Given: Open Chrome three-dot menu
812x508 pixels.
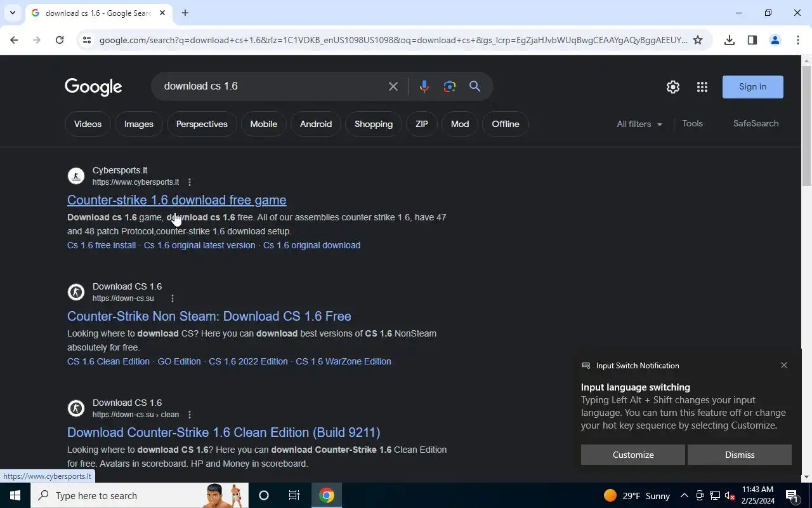Looking at the screenshot, I should [798, 40].
